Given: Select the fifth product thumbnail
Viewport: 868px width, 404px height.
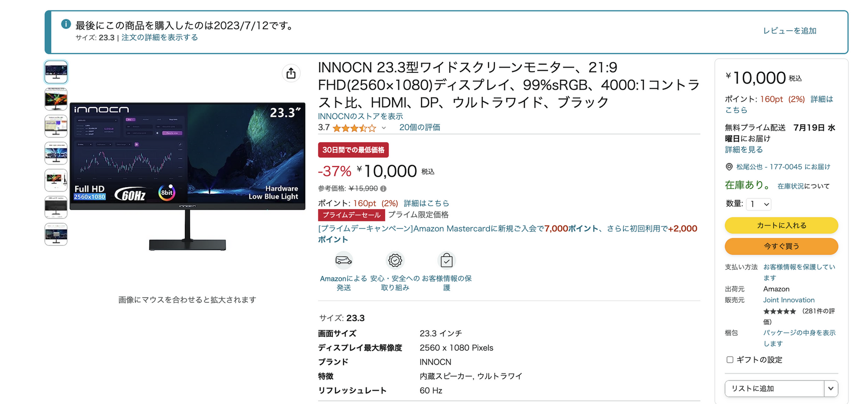Looking at the screenshot, I should point(56,180).
